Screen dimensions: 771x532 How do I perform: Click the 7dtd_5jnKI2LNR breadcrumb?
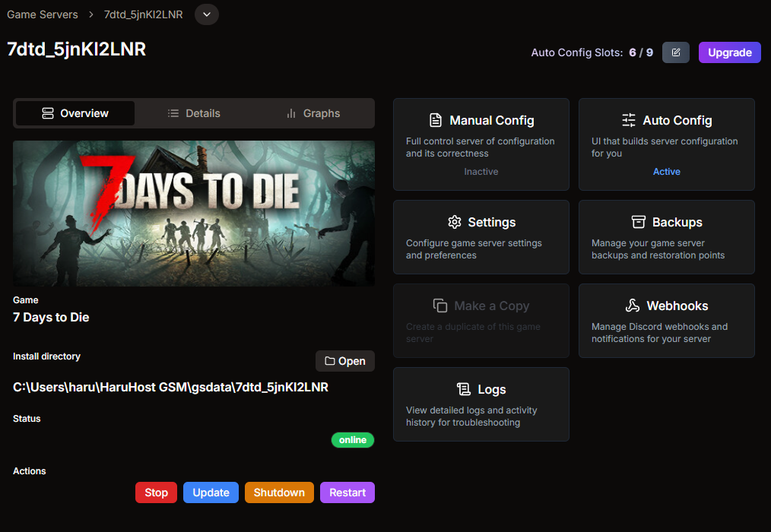143,14
